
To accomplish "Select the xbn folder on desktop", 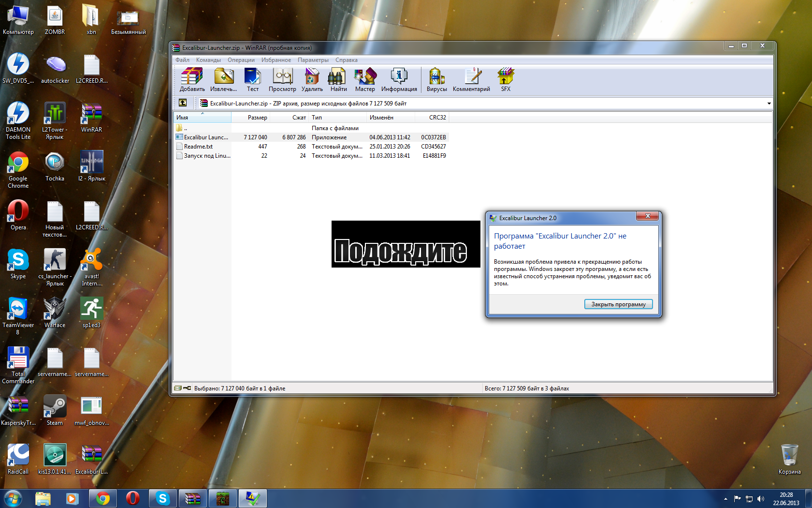I will 91,20.
